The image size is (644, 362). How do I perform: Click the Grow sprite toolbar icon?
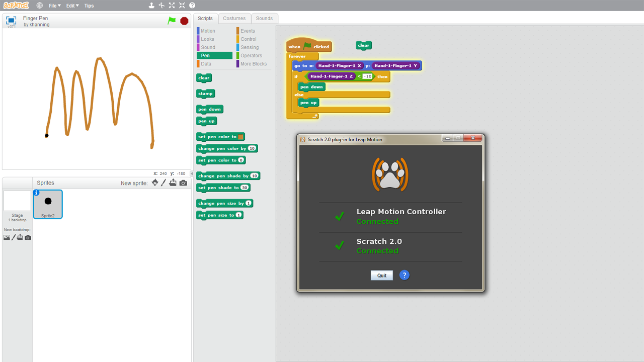(172, 6)
